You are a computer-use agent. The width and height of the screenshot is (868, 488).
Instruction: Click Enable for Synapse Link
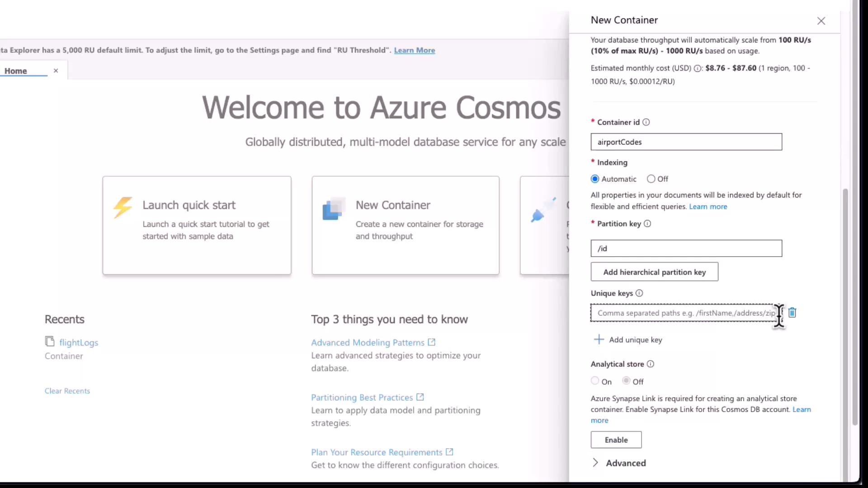616,440
